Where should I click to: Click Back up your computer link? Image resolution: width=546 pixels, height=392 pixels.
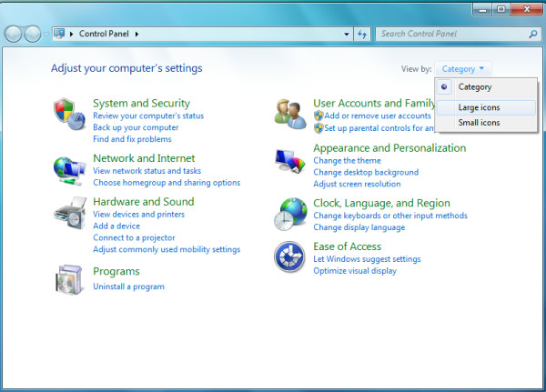[136, 127]
